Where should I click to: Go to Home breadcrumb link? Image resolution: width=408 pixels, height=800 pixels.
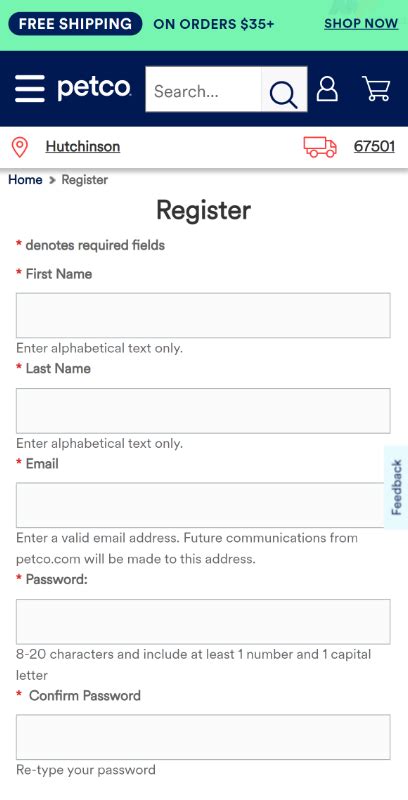(25, 180)
